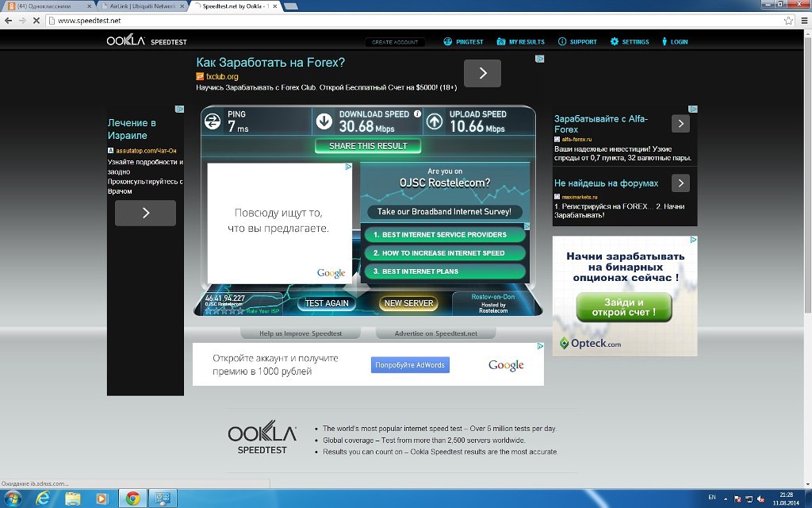Click CREATE ACCOUNT button
The image size is (812, 508).
395,42
